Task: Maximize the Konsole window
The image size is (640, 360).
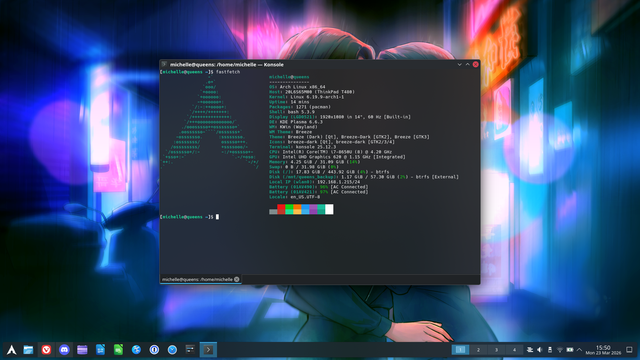Action: pos(468,64)
